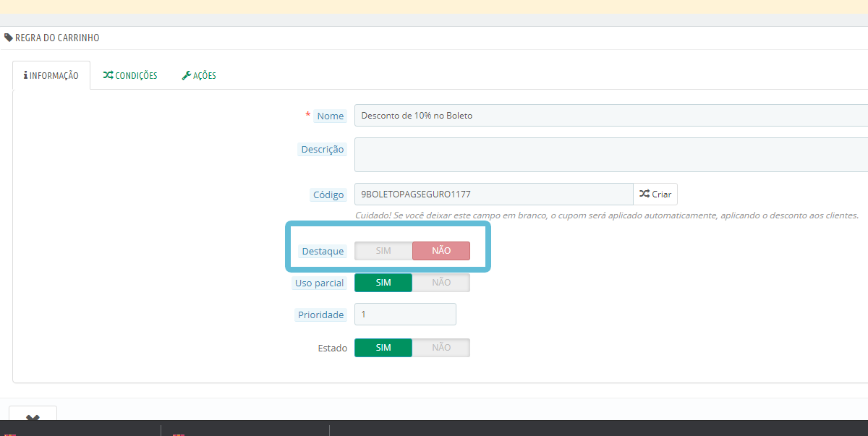868x436 pixels.
Task: Click the Destaque field label
Action: (323, 251)
